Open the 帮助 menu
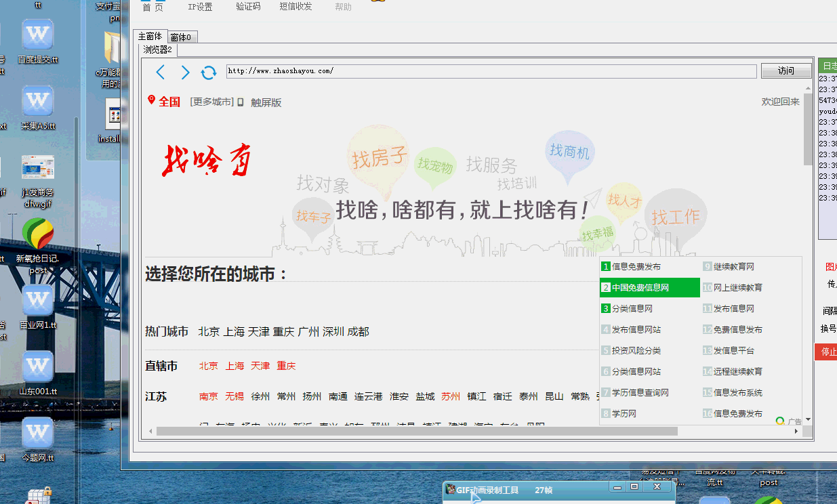837x504 pixels. [343, 7]
